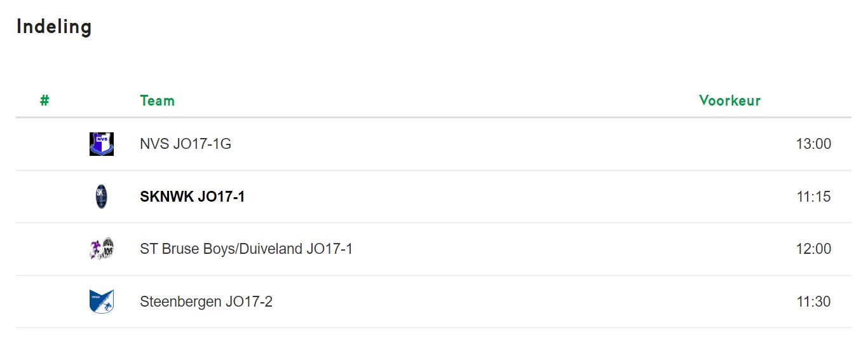Open the SKNWK JO17-1 team link
The image size is (868, 341).
[x=193, y=197]
